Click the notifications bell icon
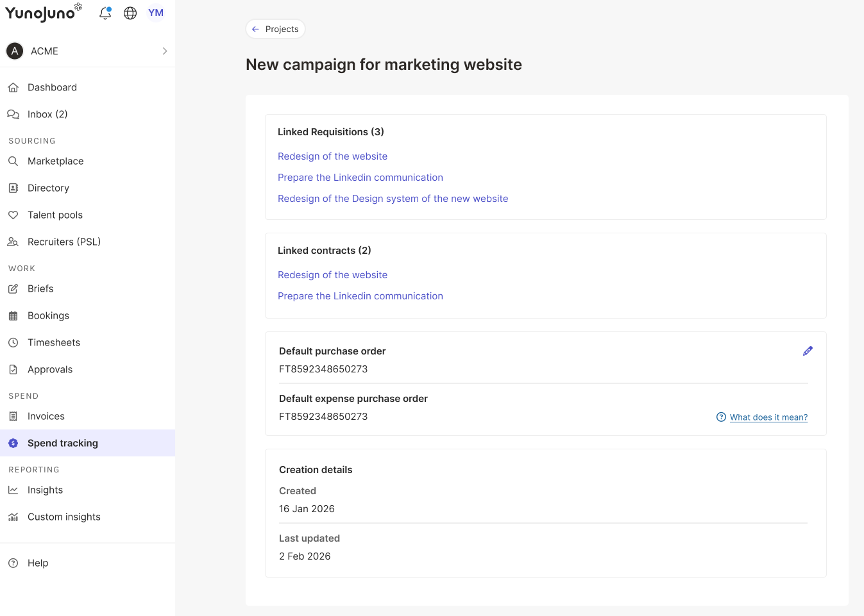Viewport: 864px width, 616px height. click(105, 13)
